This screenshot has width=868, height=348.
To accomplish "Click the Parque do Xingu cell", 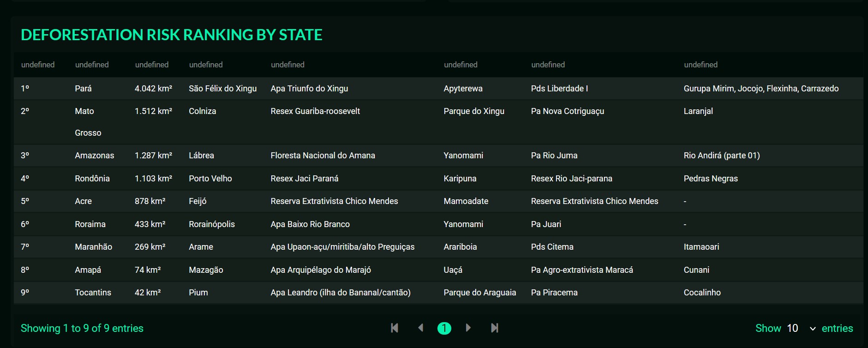I will [x=474, y=111].
